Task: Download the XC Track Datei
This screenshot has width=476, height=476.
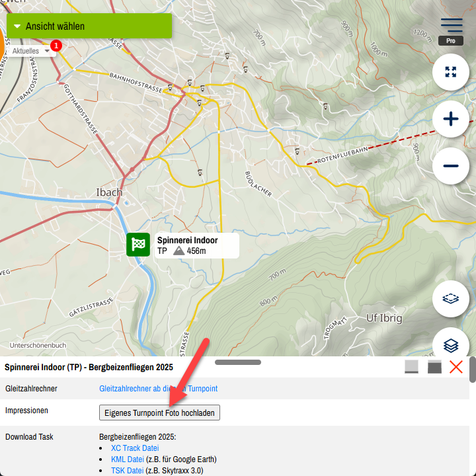Action: pyautogui.click(x=135, y=448)
